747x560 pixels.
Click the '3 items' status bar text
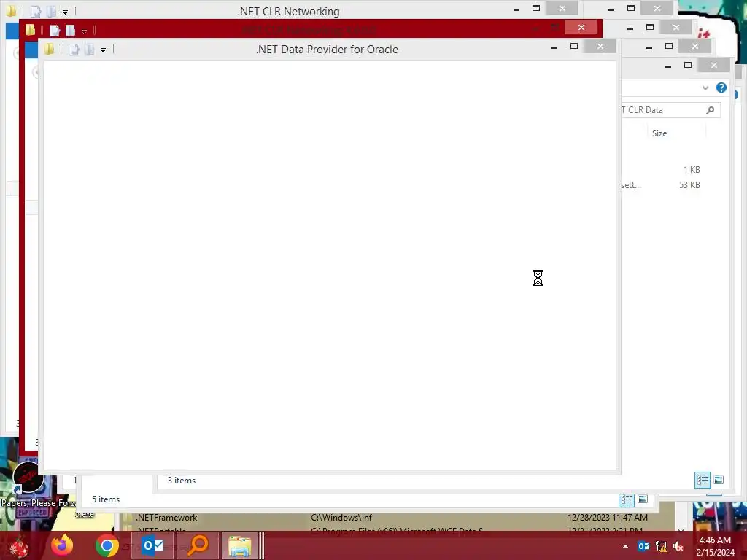click(x=182, y=481)
